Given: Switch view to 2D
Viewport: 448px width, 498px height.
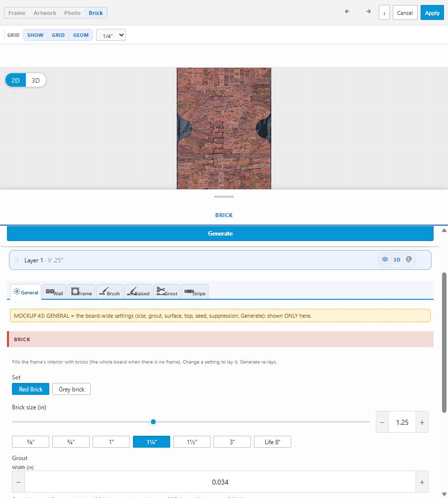Looking at the screenshot, I should coord(15,80).
